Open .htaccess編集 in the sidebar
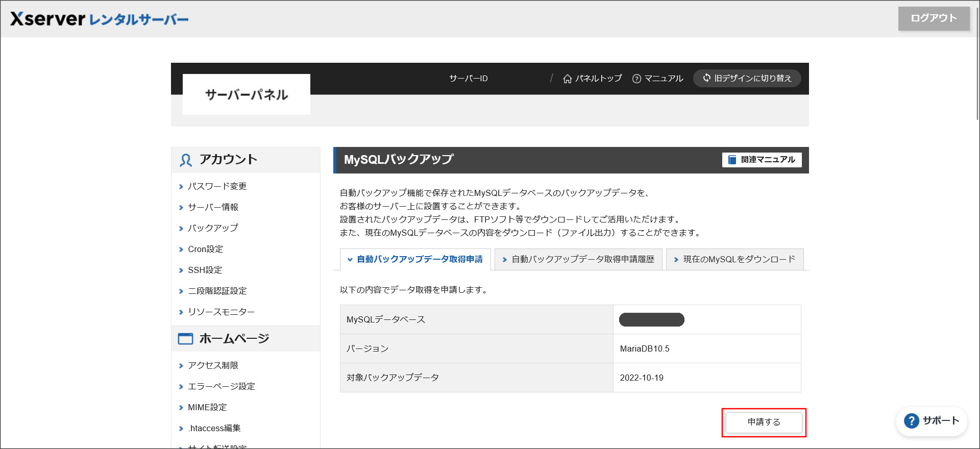This screenshot has height=449, width=980. pos(214,428)
